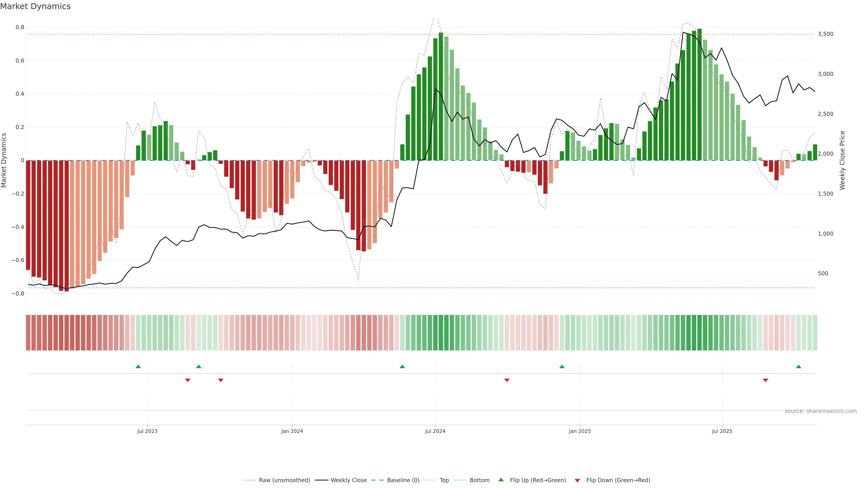Click the green flip-up triangle before Jan 2025
Viewport: 868px width, 488px height.
[x=562, y=366]
